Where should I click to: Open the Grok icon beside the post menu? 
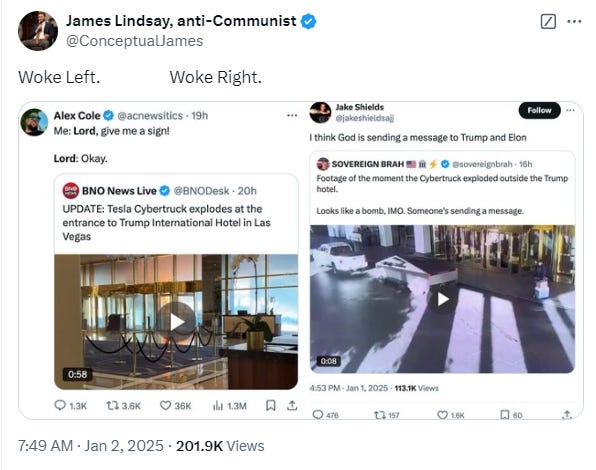[548, 21]
